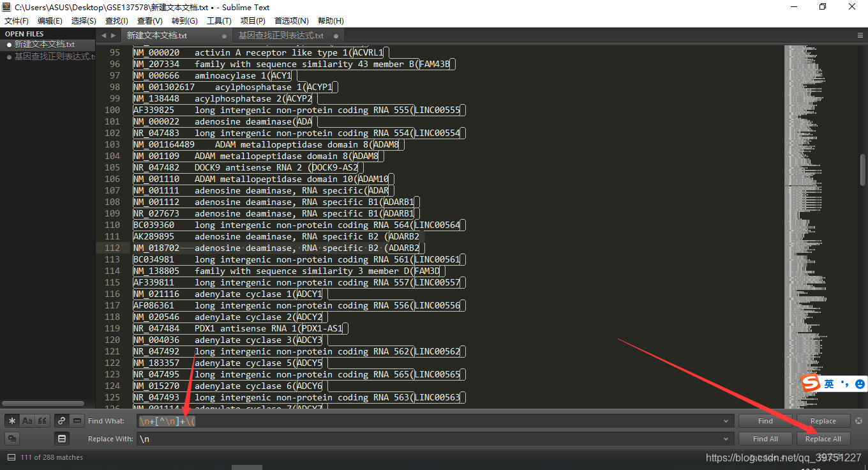The height and width of the screenshot is (470, 868).
Task: Click the next tab right arrow
Action: (114, 36)
